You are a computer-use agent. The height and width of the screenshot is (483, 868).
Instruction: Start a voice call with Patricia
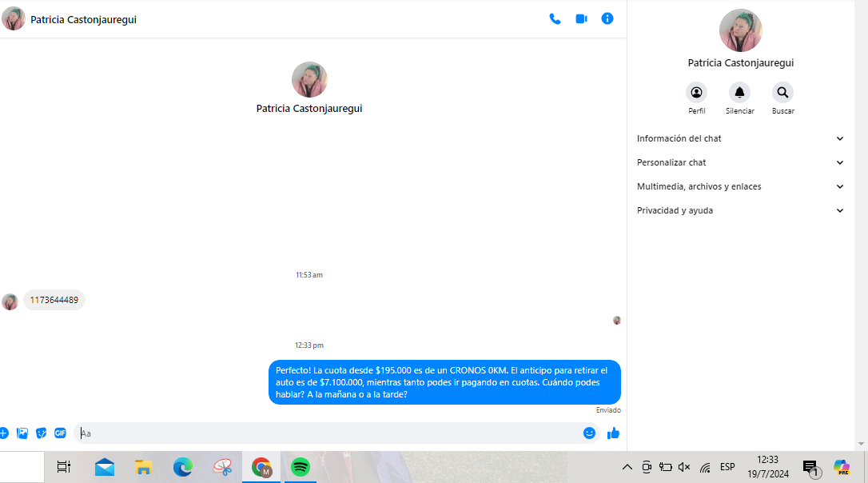tap(555, 19)
